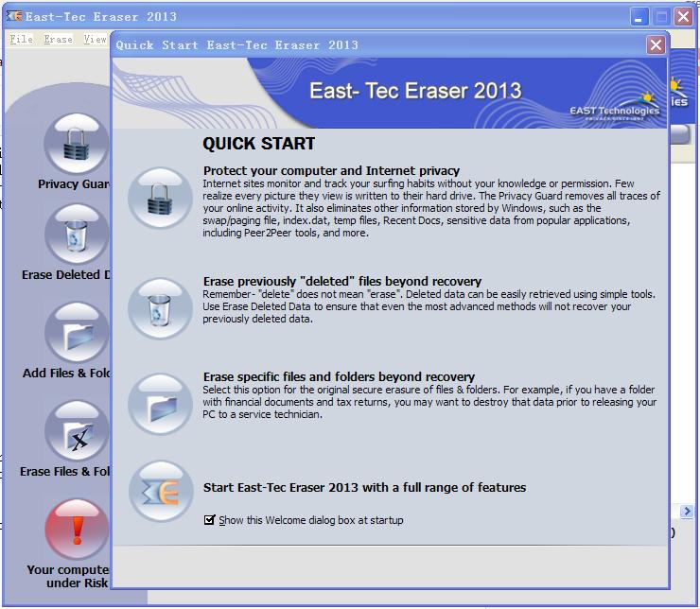Click the 'Your computer under Risk' sidebar label
Screen dimensions: 700x609
pyautogui.click(x=68, y=577)
